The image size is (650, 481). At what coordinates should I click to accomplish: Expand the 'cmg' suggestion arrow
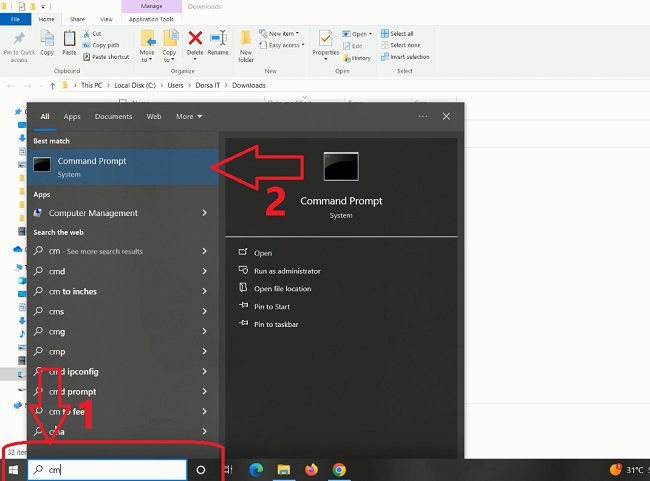pyautogui.click(x=204, y=331)
